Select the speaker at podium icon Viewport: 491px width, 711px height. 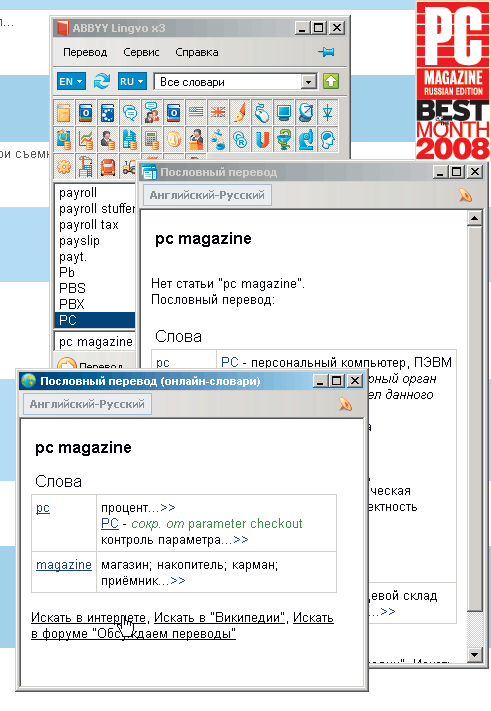[195, 140]
